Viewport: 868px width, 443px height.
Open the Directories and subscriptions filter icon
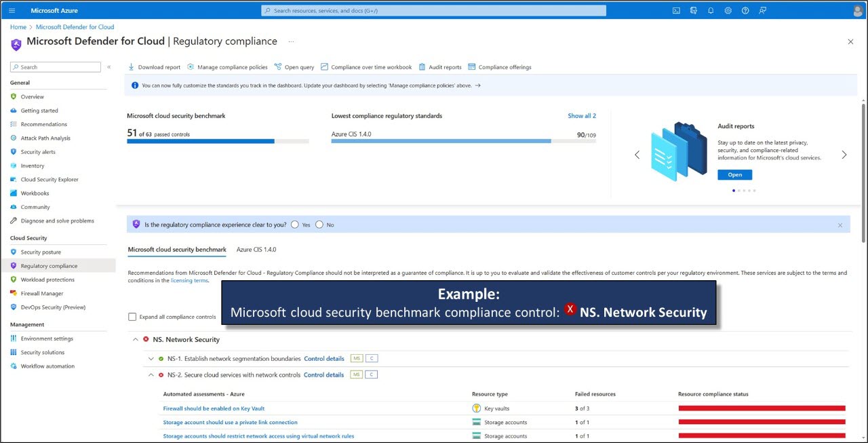pyautogui.click(x=694, y=11)
